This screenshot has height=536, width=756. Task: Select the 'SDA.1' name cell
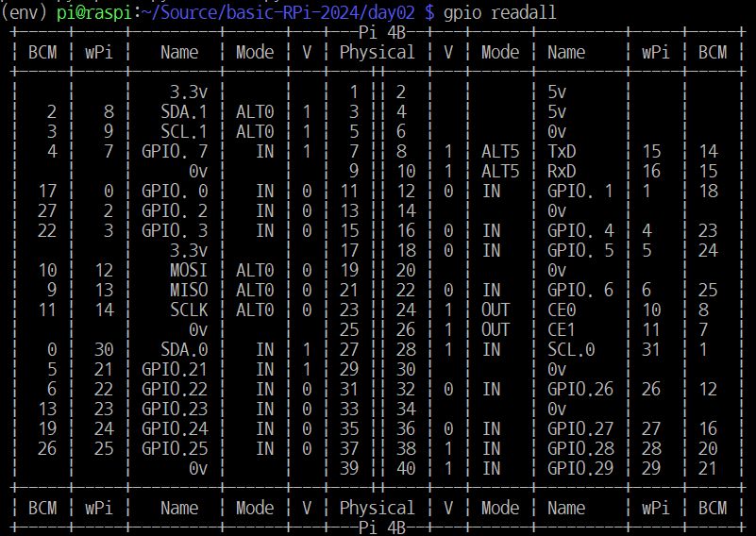(x=184, y=112)
